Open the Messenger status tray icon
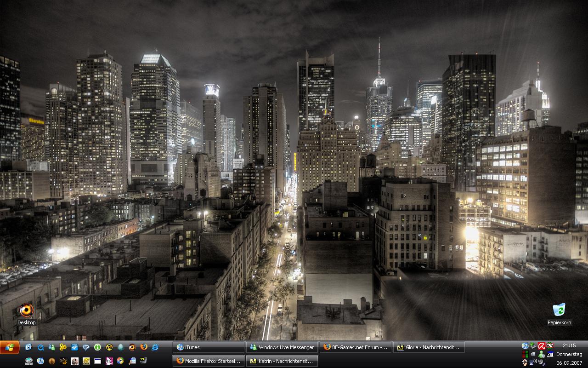588x368 pixels. 542,354
